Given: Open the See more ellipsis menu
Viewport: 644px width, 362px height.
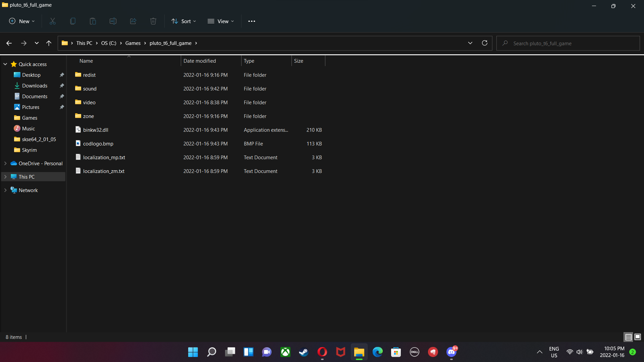Looking at the screenshot, I should click(x=252, y=21).
